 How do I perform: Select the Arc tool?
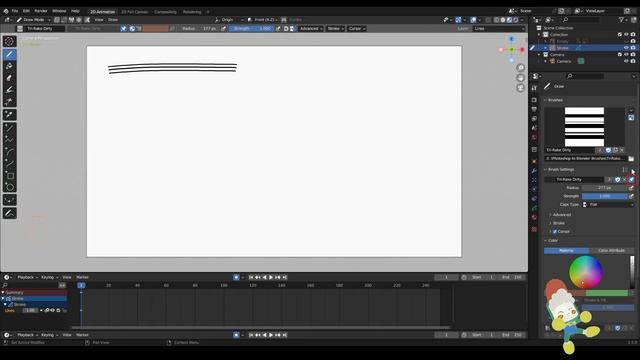coord(9,152)
